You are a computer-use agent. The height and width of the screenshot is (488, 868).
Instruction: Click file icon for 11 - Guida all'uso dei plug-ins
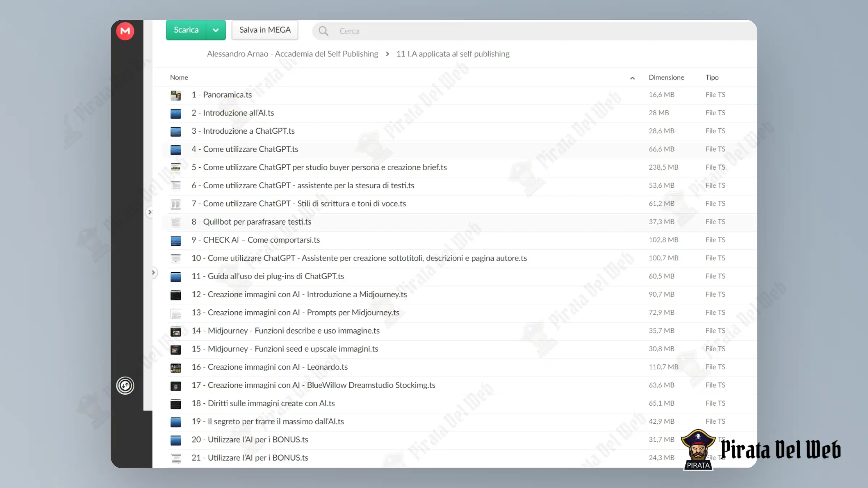click(x=176, y=277)
